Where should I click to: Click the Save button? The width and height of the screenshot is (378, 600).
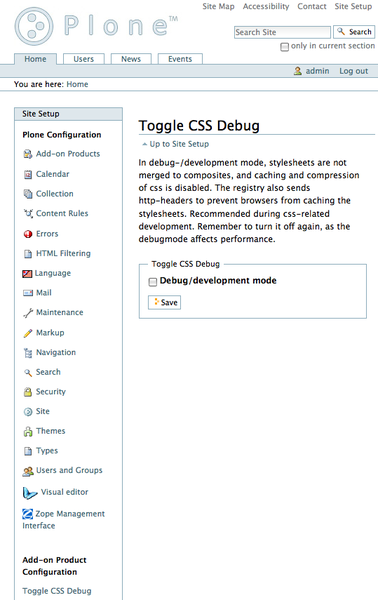[x=165, y=302]
